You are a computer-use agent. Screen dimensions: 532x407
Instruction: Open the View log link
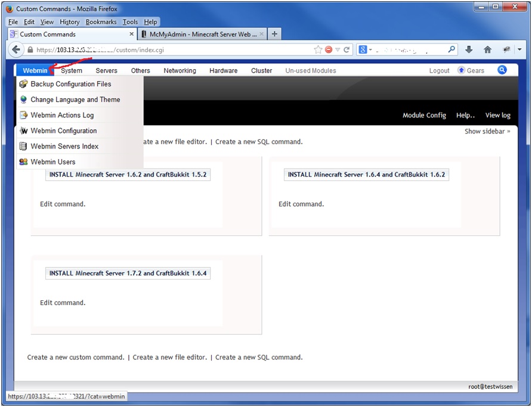pos(498,115)
